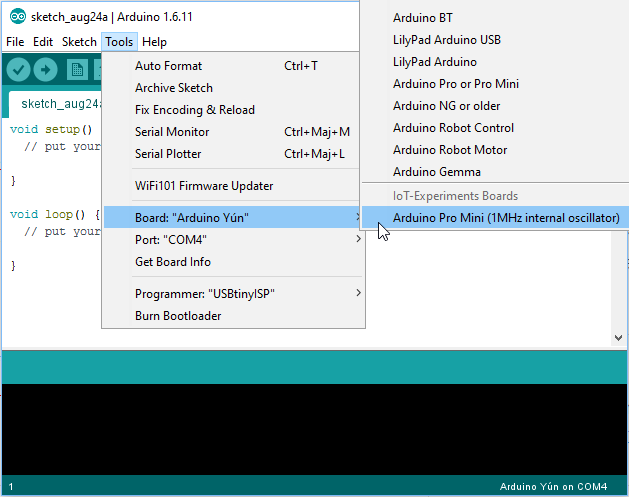Click line number 1 in status bar
This screenshot has height=497, width=629.
(11, 487)
